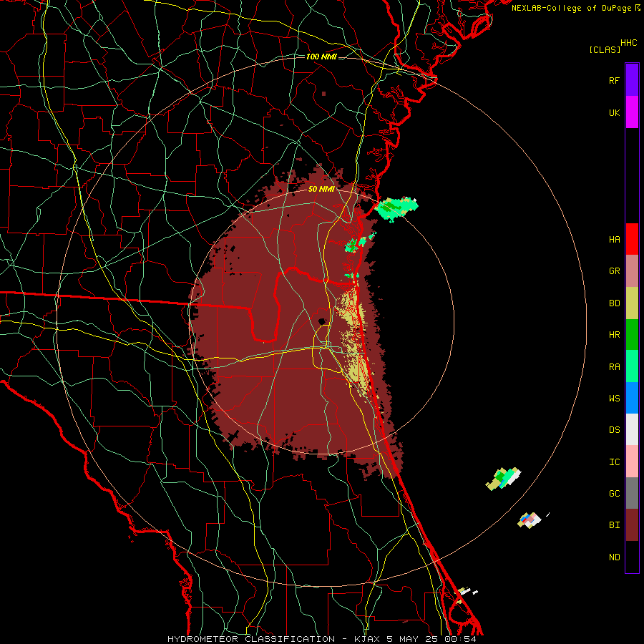The height and width of the screenshot is (644, 644).
Task: Click the GR legend label
Action: [x=614, y=271]
